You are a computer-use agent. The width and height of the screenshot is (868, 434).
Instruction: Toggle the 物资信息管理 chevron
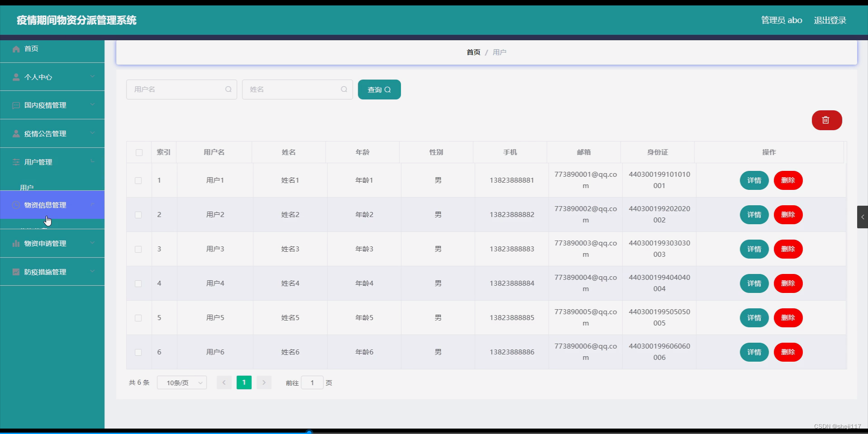[93, 205]
